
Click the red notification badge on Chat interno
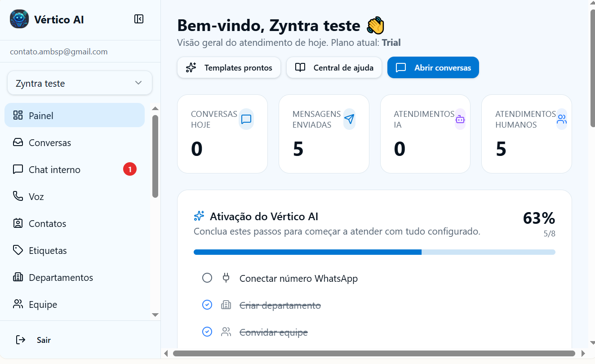130,169
